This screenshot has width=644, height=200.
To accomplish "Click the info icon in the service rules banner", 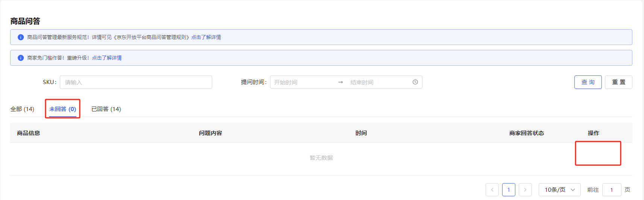I will click(21, 37).
